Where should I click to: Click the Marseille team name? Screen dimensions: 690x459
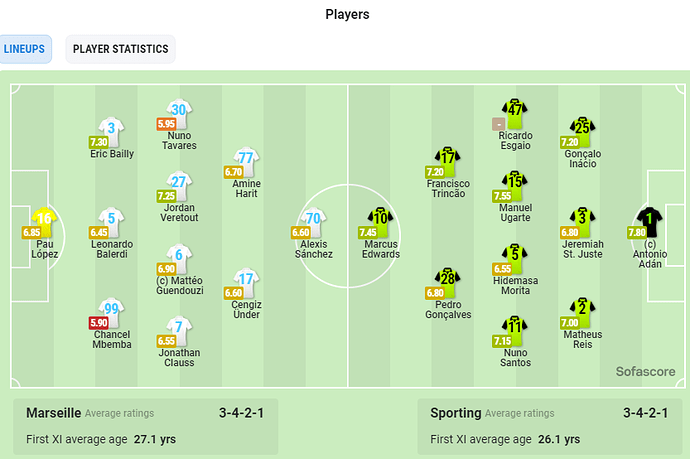pos(53,413)
